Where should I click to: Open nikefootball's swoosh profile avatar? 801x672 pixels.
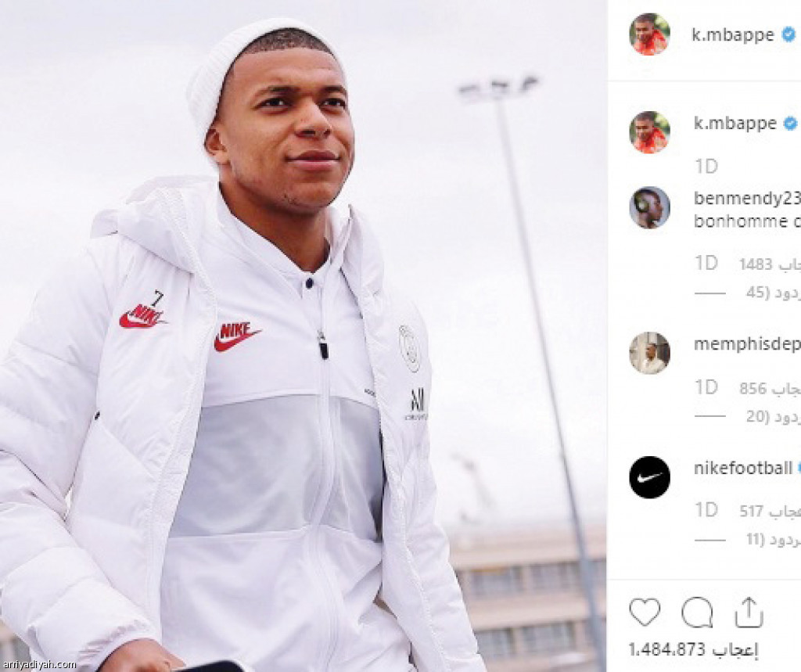pyautogui.click(x=649, y=477)
